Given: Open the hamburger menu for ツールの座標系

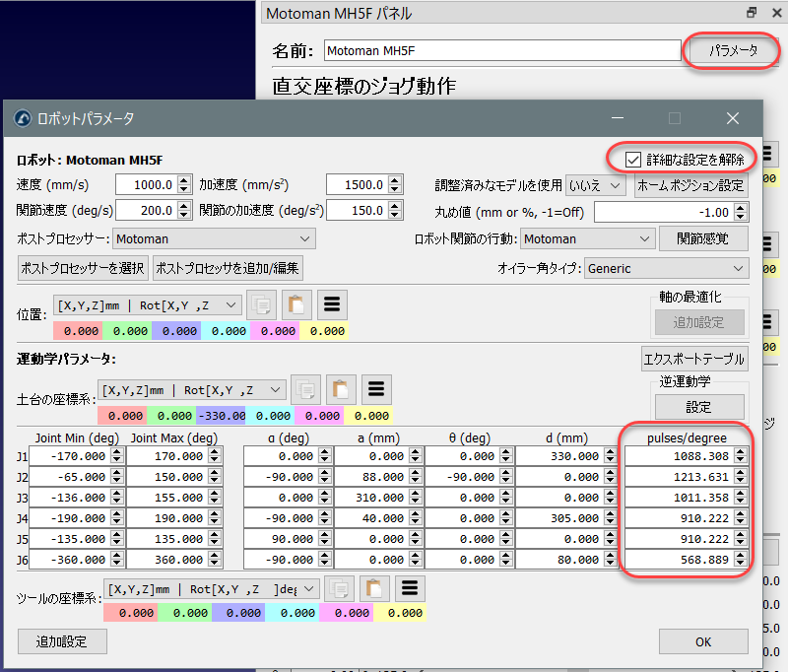Looking at the screenshot, I should point(410,588).
